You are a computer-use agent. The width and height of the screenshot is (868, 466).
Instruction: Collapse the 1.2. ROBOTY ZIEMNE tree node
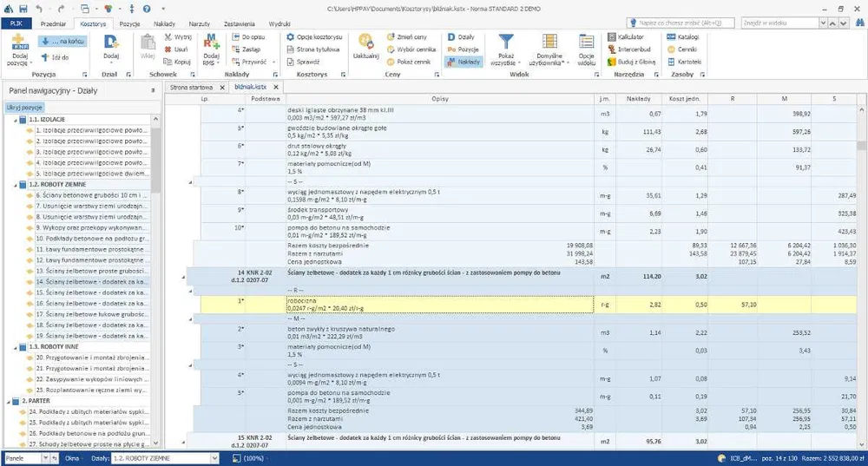tap(16, 184)
